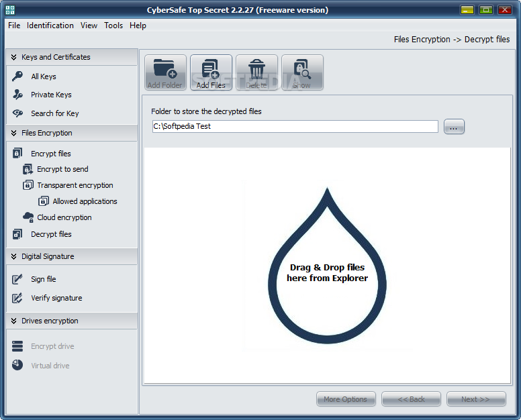521x420 pixels.
Task: Select the Sign file label
Action: pos(44,279)
